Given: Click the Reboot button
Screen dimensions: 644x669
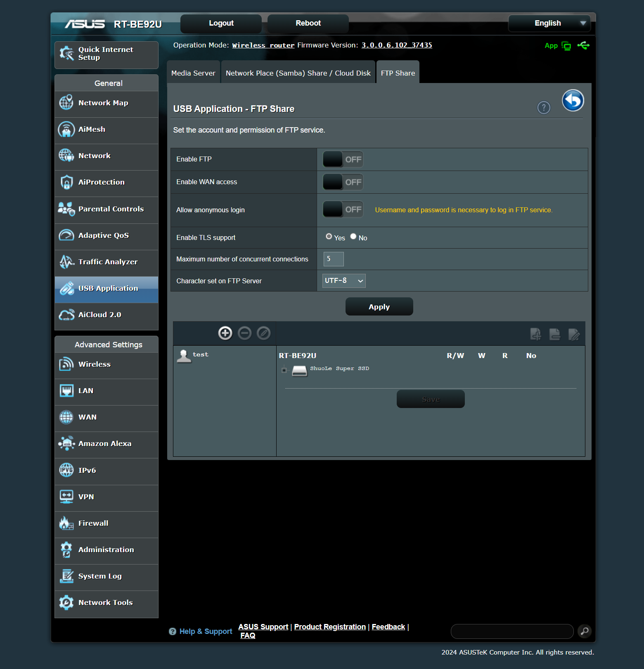Looking at the screenshot, I should tap(308, 24).
